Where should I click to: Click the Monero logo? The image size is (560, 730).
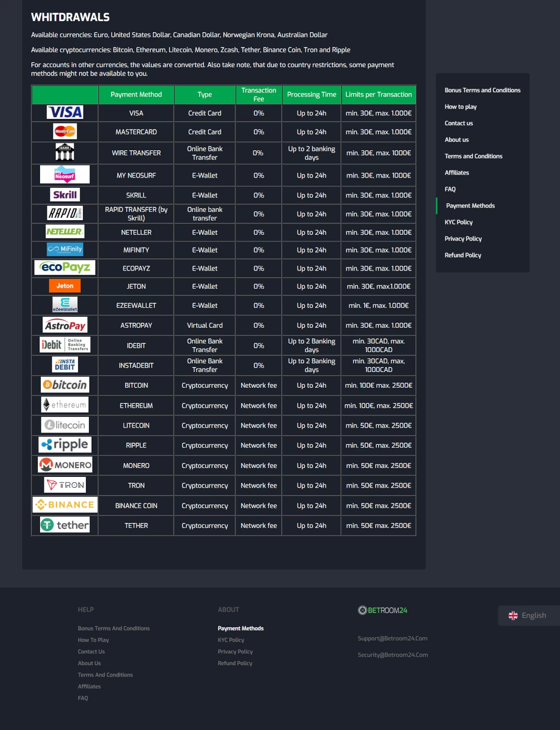coord(65,465)
